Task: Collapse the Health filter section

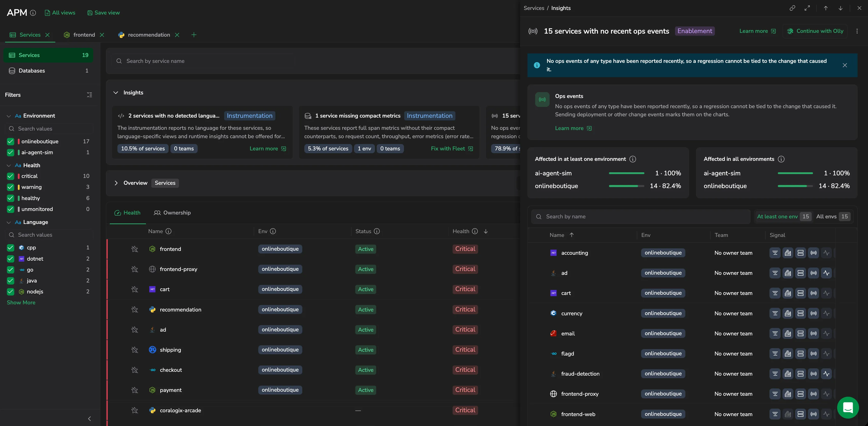Action: [9, 165]
